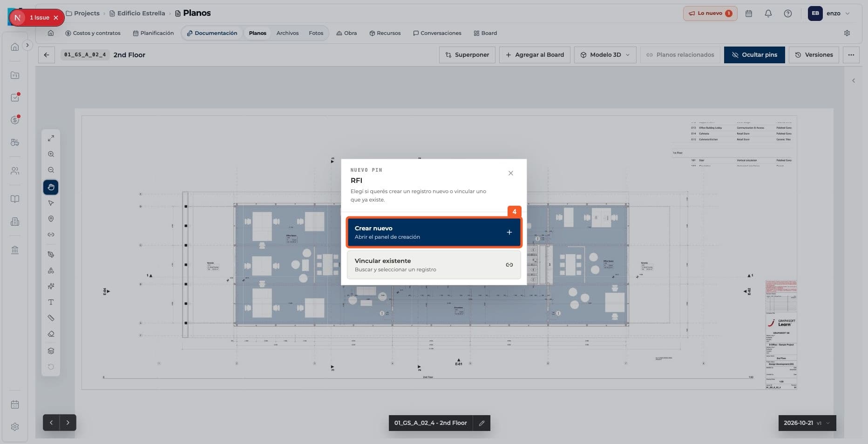Open the Planificación menu
Screen dimensions: 868x444
coord(153,33)
